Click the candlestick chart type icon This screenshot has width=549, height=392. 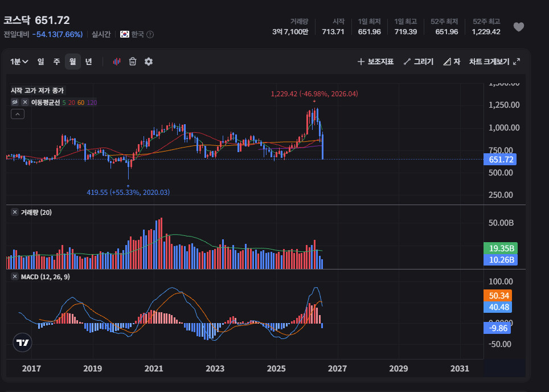point(117,62)
